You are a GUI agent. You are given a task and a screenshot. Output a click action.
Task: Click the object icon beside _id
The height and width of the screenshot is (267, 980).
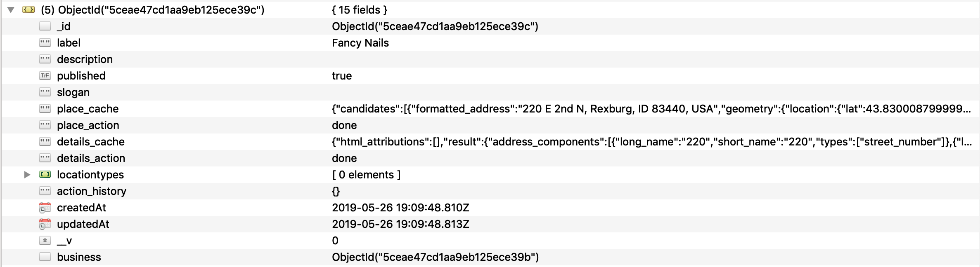[45, 26]
